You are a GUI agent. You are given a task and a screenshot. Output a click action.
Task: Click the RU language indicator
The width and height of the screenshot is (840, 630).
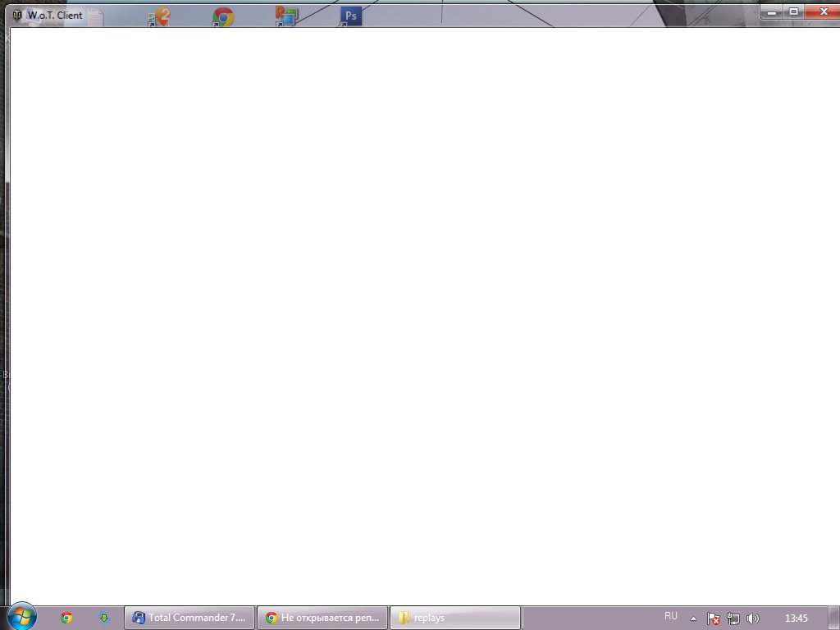(670, 617)
